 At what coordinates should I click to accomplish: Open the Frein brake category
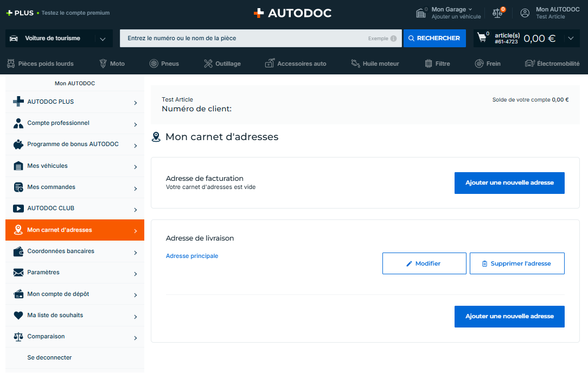coord(487,64)
